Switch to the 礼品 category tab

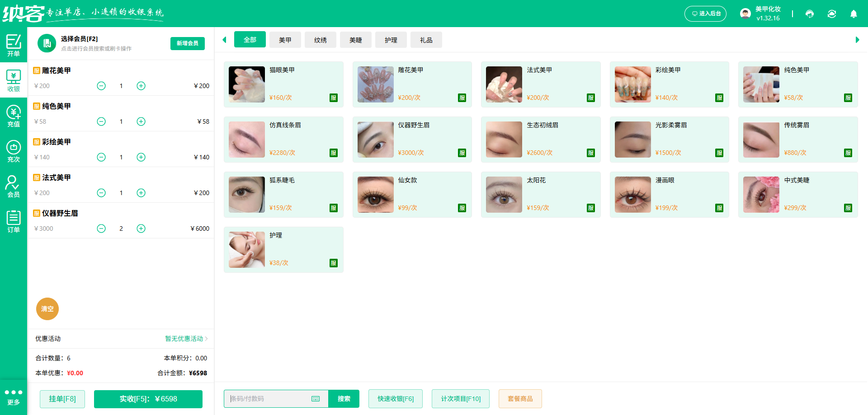click(425, 40)
